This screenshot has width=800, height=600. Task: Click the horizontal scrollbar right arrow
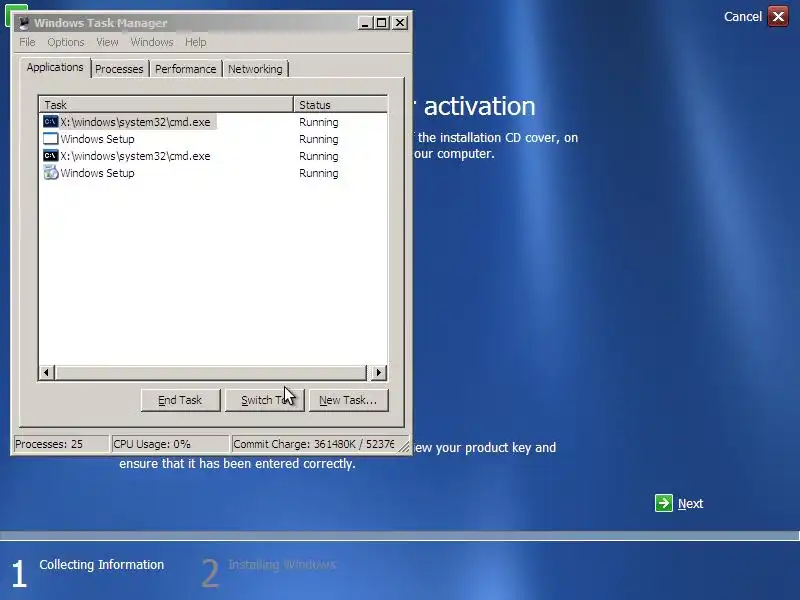coord(378,372)
